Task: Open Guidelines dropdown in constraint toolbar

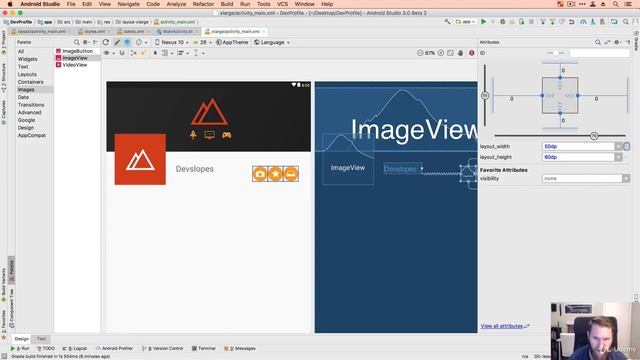Action: (199, 53)
